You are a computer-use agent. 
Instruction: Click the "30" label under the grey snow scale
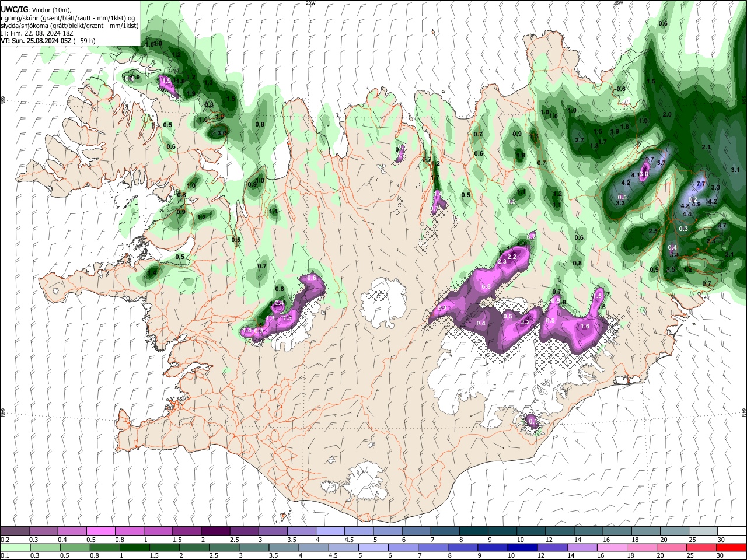pyautogui.click(x=721, y=540)
